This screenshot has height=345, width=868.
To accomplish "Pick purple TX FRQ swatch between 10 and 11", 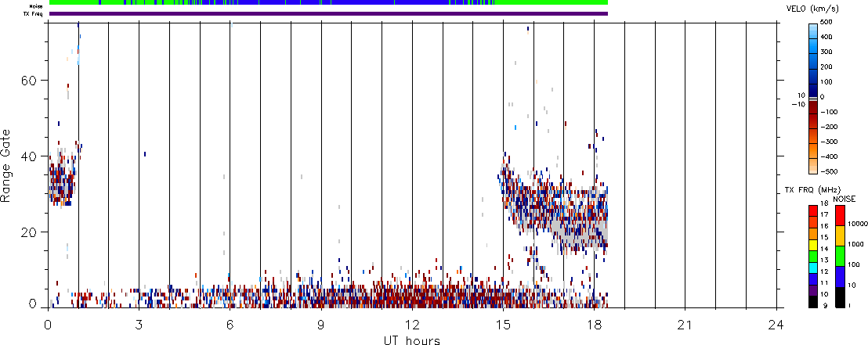I will [812, 289].
